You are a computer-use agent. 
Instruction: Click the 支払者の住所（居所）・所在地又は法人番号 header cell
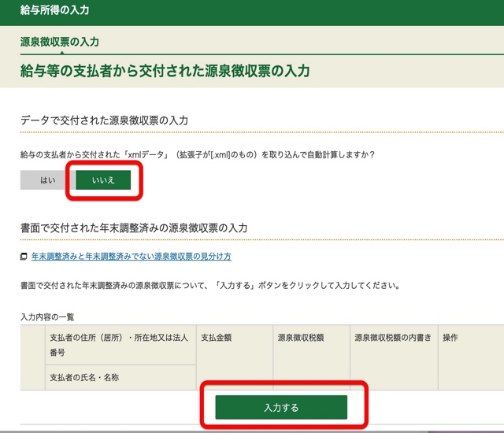(x=118, y=345)
